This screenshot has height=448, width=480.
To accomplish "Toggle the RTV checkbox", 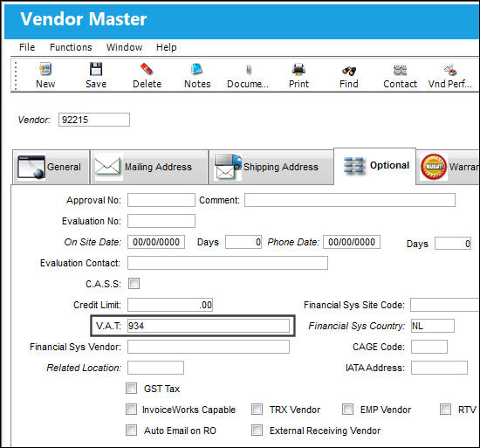I will (x=445, y=409).
